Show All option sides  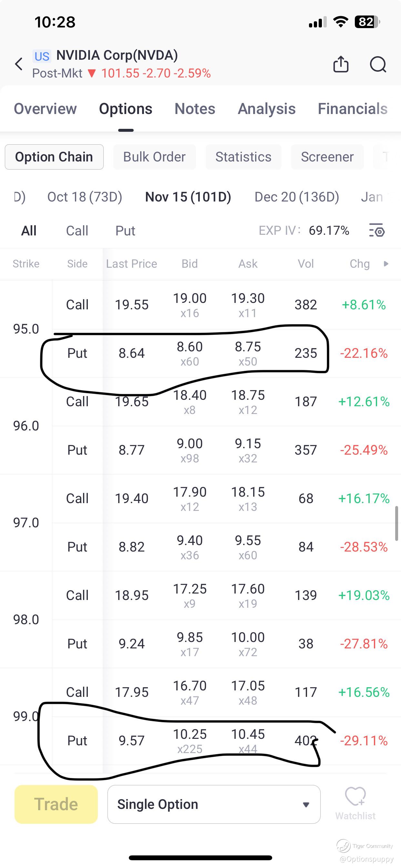pyautogui.click(x=29, y=231)
